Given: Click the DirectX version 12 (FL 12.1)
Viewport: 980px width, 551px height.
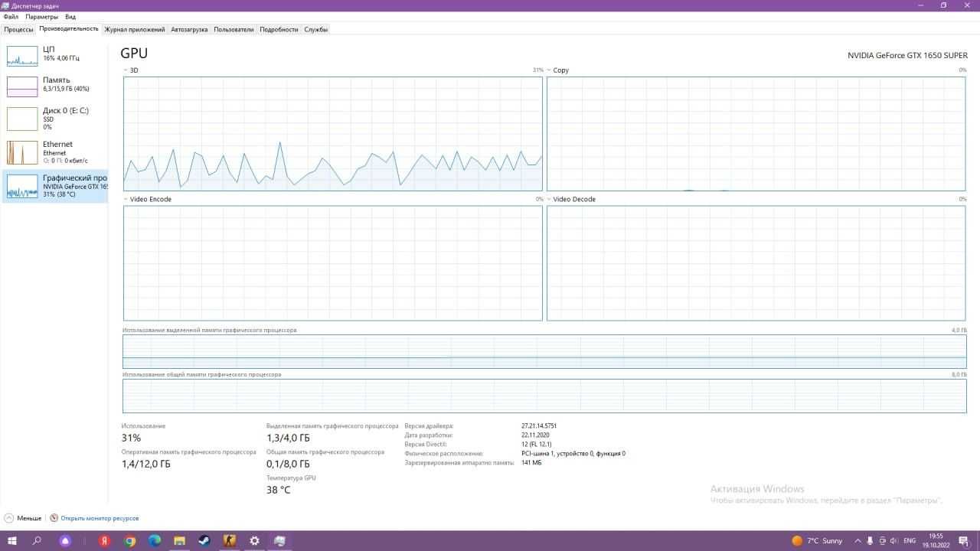Looking at the screenshot, I should [537, 444].
